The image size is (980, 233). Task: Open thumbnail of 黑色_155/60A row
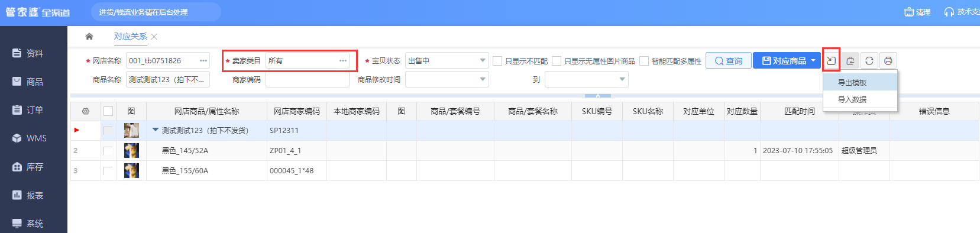[x=131, y=170]
